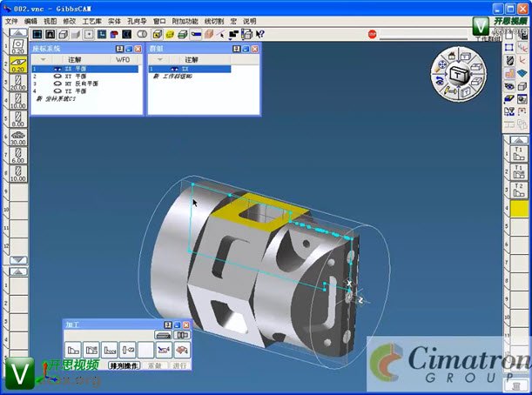Click up arrow above lower-left process list

click(x=18, y=271)
